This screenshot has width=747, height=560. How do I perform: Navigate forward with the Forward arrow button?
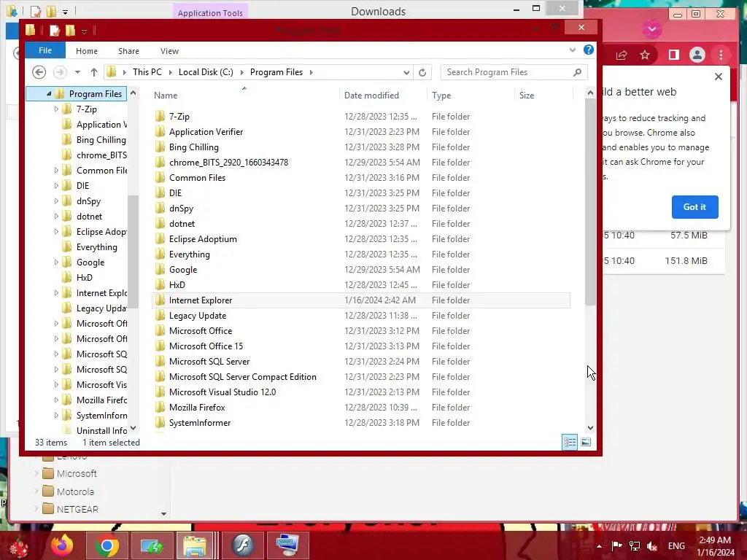(x=60, y=72)
